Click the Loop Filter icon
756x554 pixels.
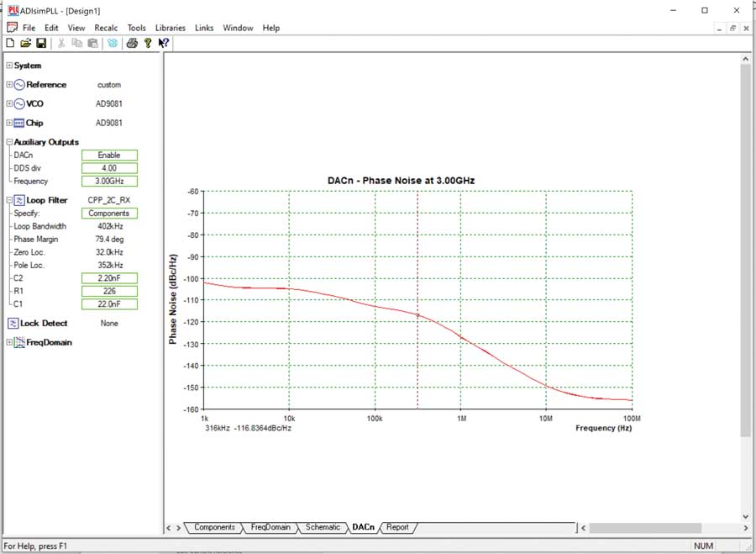click(x=19, y=200)
